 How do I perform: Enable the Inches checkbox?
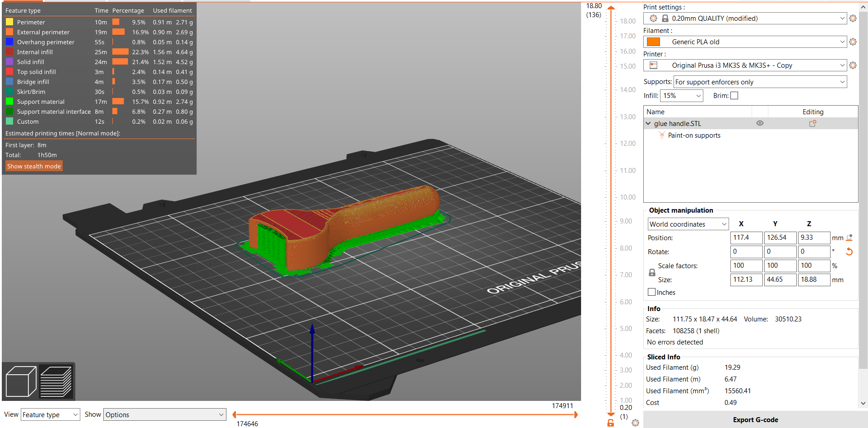(x=651, y=292)
